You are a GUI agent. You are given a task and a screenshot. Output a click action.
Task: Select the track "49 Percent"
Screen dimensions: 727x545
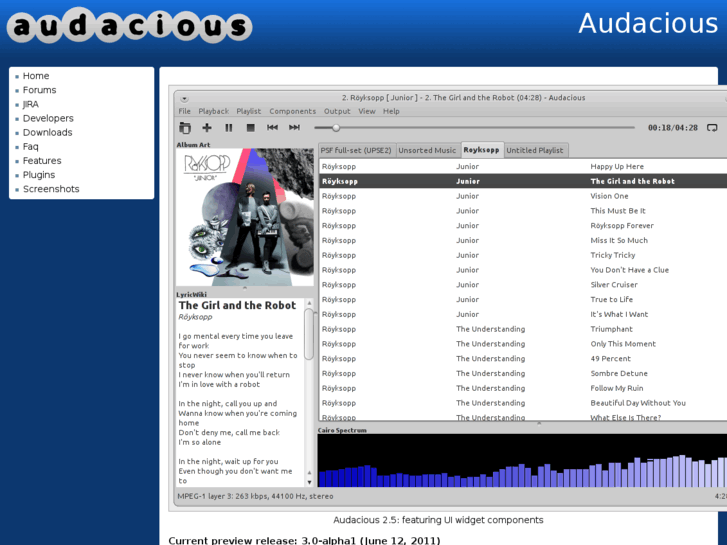coord(523,359)
